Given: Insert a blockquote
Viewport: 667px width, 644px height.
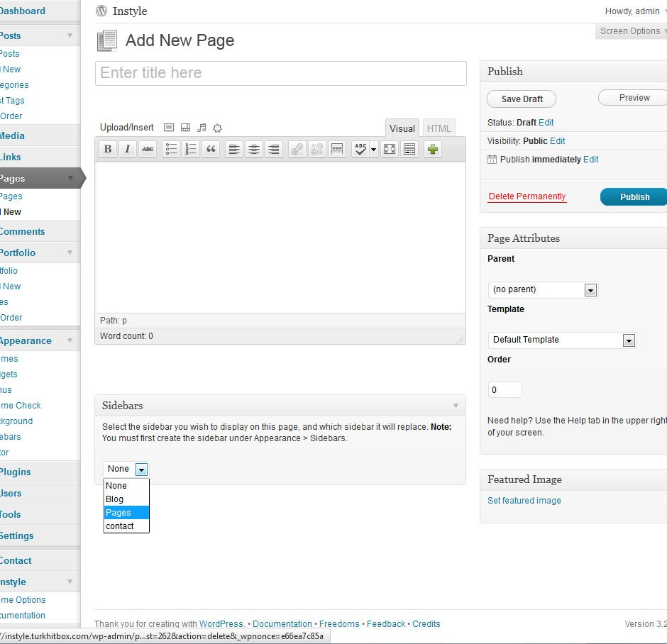Looking at the screenshot, I should pos(211,149).
